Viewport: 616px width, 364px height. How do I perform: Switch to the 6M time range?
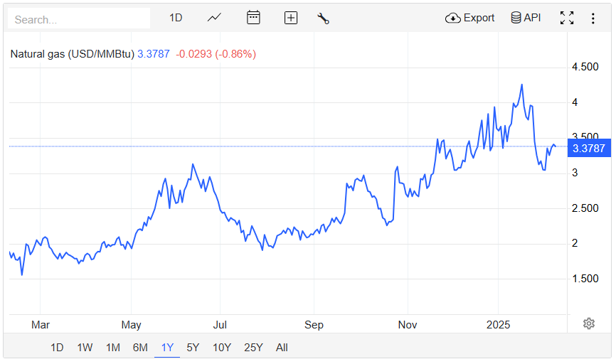click(x=140, y=348)
